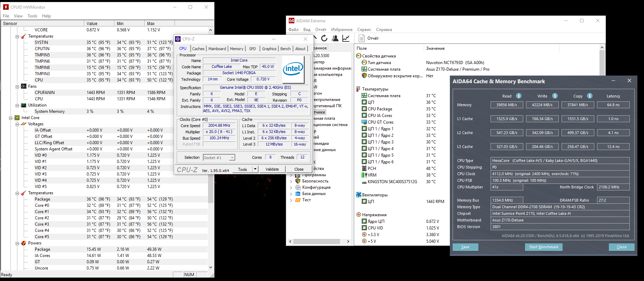This screenshot has height=281, width=644.
Task: Click the Обнаружено вскрытие shield icon
Action: (x=364, y=76)
